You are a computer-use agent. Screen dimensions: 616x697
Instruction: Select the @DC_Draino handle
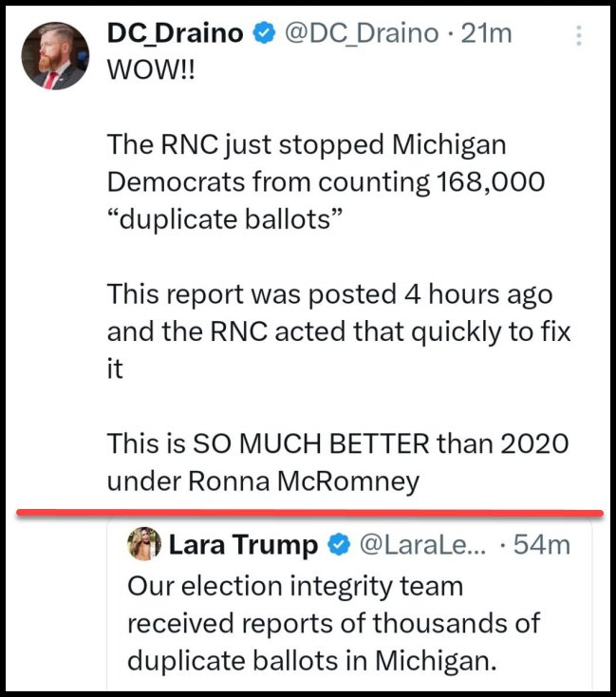(x=362, y=34)
